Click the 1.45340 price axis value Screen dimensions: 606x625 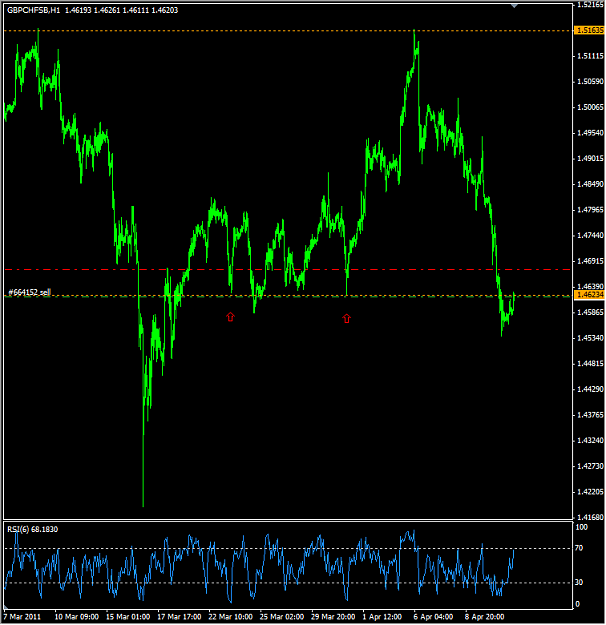[x=590, y=338]
